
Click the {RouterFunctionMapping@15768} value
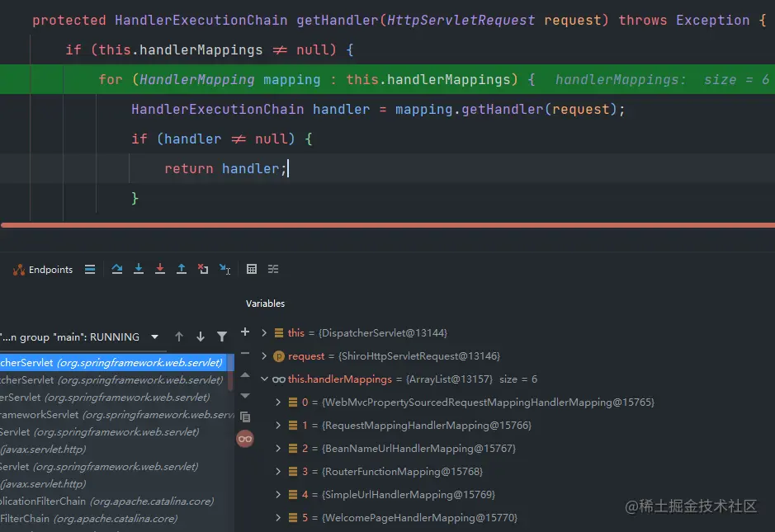point(402,472)
